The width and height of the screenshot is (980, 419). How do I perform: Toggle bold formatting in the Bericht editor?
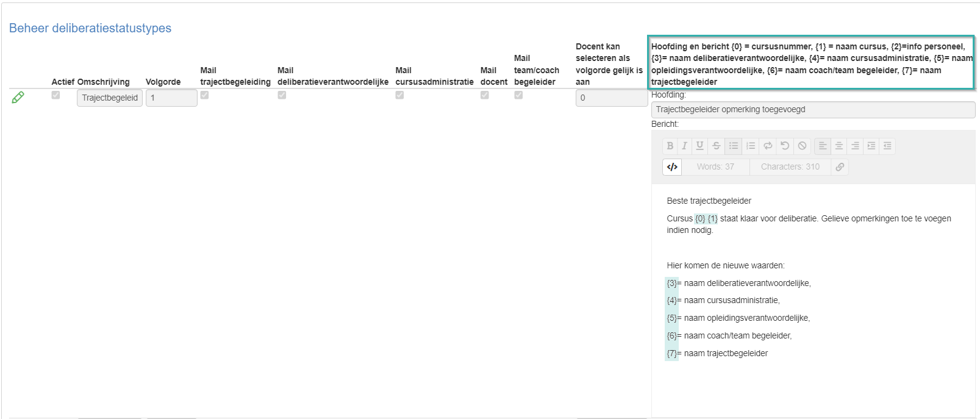[670, 146]
